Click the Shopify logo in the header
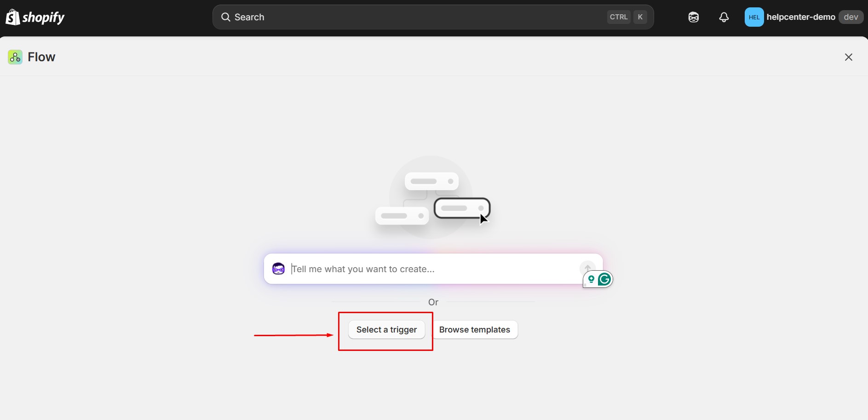868x420 pixels. pos(35,17)
